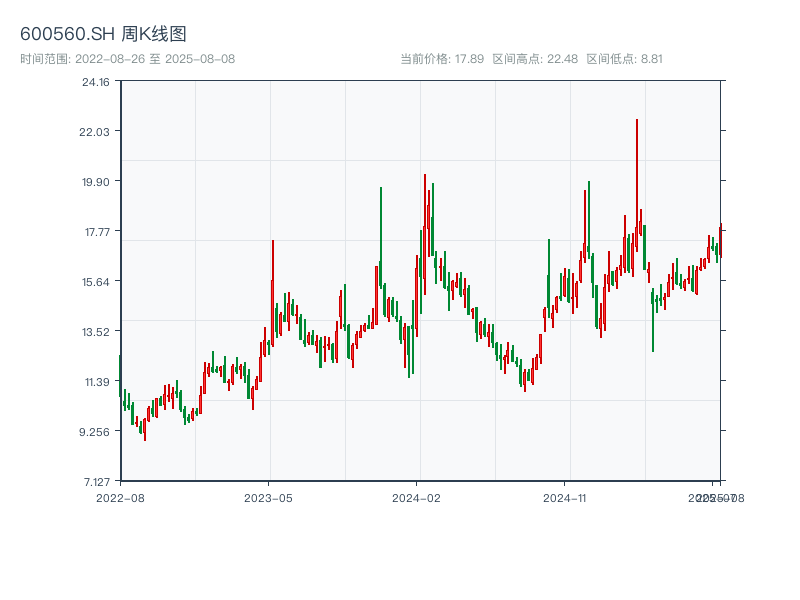Click the y-axis value 9.256
Screen dimensions: 800x600
(94, 433)
